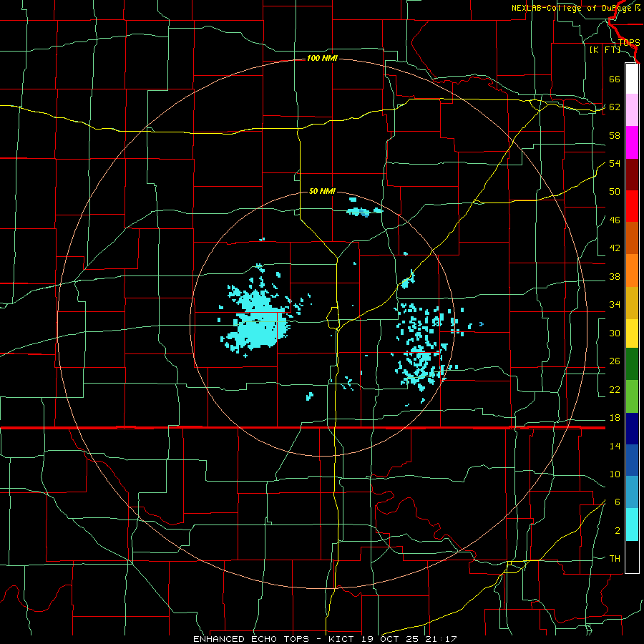This screenshot has width=644, height=644.
Task: Click the 26 legend value
Action: [615, 361]
